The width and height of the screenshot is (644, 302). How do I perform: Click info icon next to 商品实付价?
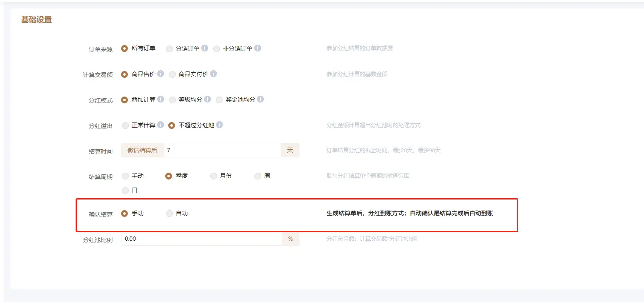(214, 74)
